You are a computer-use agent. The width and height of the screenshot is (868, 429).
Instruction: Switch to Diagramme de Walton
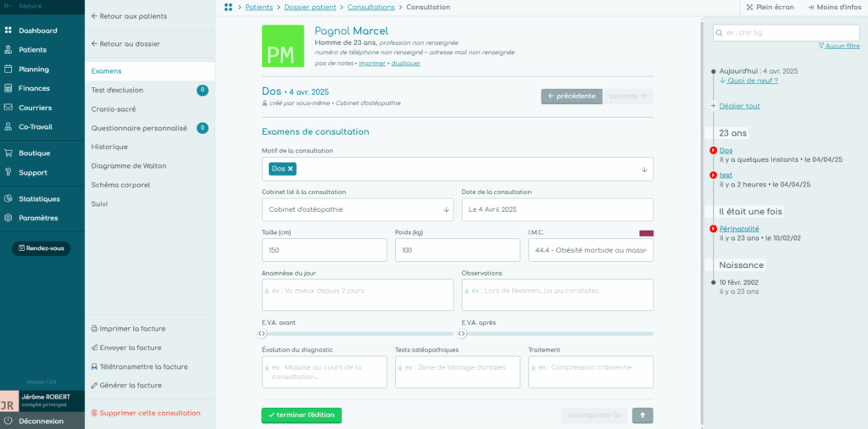[x=128, y=165]
